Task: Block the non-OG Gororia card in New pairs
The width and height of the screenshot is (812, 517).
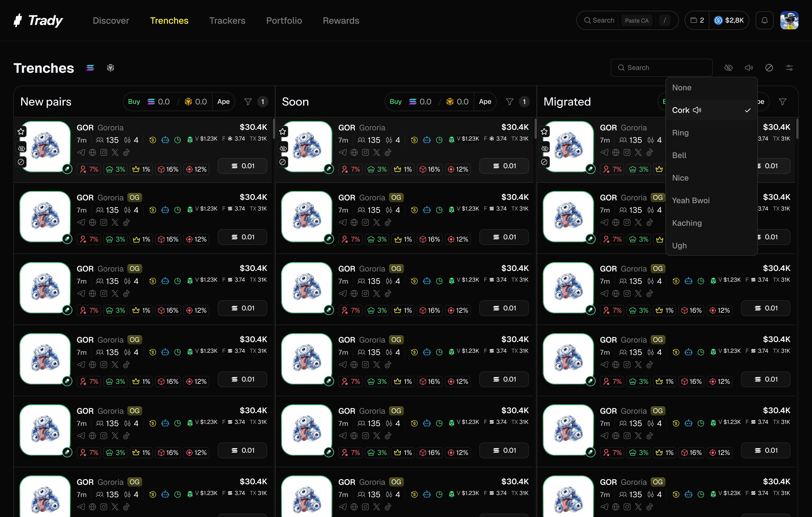Action: tap(21, 162)
